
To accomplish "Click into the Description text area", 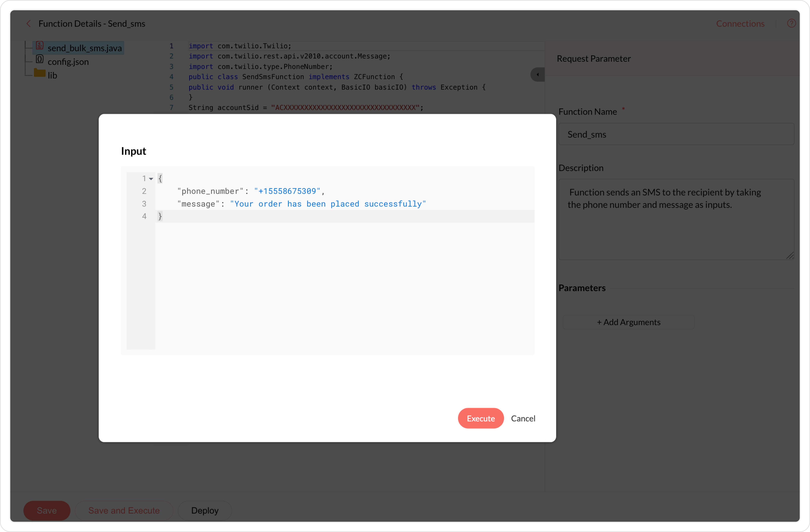I will tap(676, 225).
